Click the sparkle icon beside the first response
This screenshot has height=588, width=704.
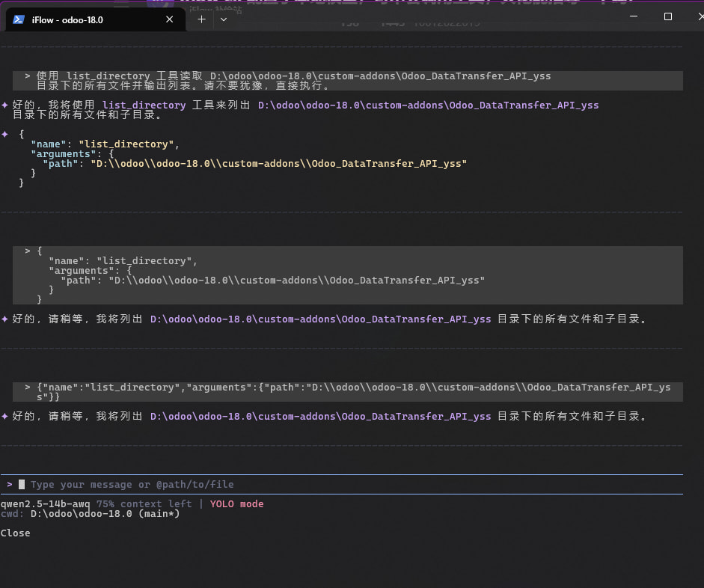coord(5,105)
